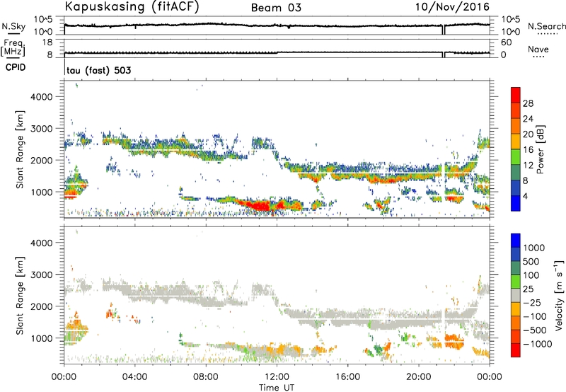This screenshot has height=392, width=566.
Task: Click the Beam 03 label
Action: (276, 8)
